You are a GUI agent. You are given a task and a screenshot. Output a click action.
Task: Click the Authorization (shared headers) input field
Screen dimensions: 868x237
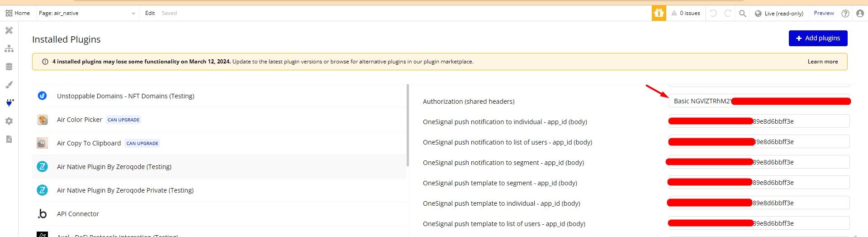(759, 101)
